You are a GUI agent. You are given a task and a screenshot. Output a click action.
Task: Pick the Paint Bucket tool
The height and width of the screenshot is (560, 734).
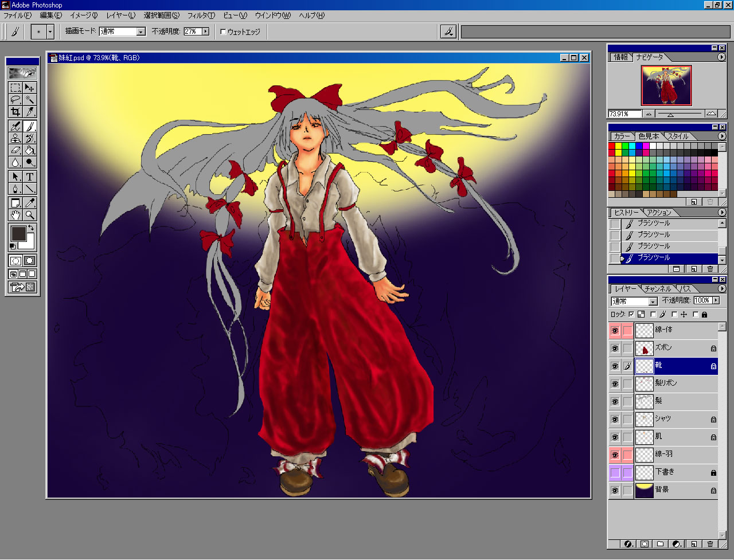pos(30,151)
